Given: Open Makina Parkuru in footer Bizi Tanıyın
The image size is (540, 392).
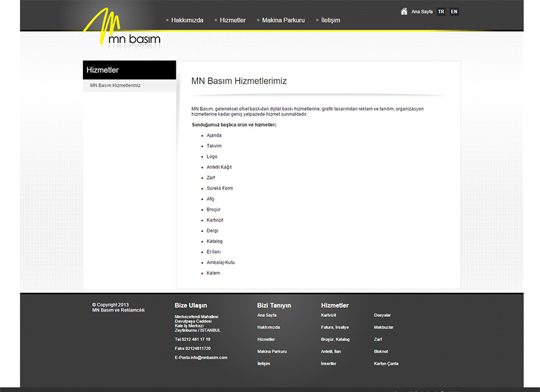Looking at the screenshot, I should pos(272,351).
